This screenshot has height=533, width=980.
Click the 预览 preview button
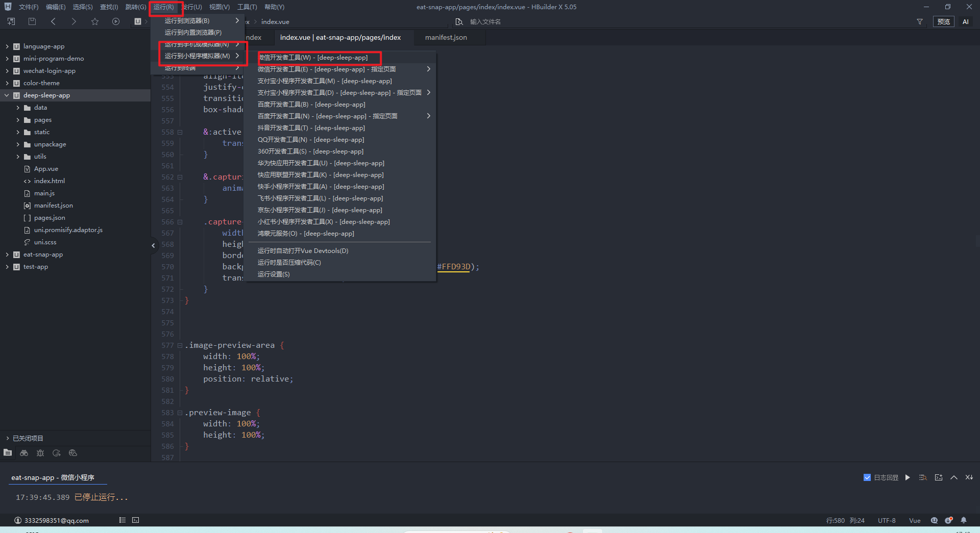[x=944, y=21]
